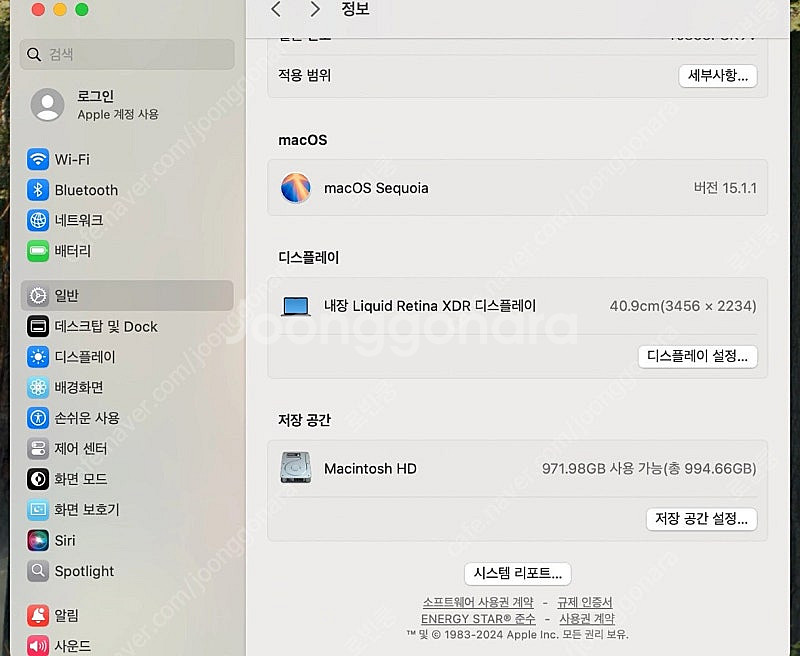The image size is (800, 656).
Task: Click the General (일반) gear icon
Action: (38, 295)
